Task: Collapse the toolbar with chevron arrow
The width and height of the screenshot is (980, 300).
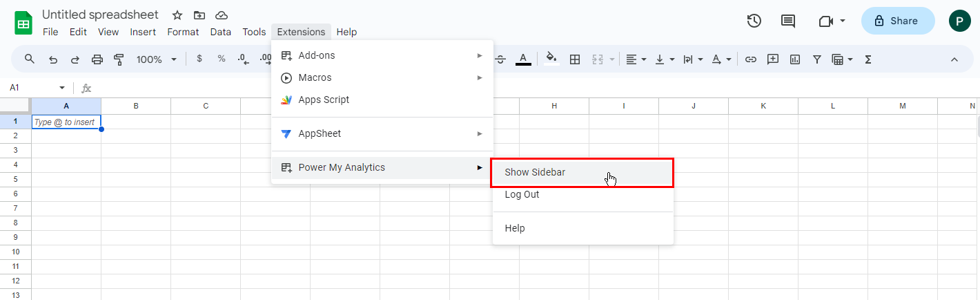Action: 954,59
